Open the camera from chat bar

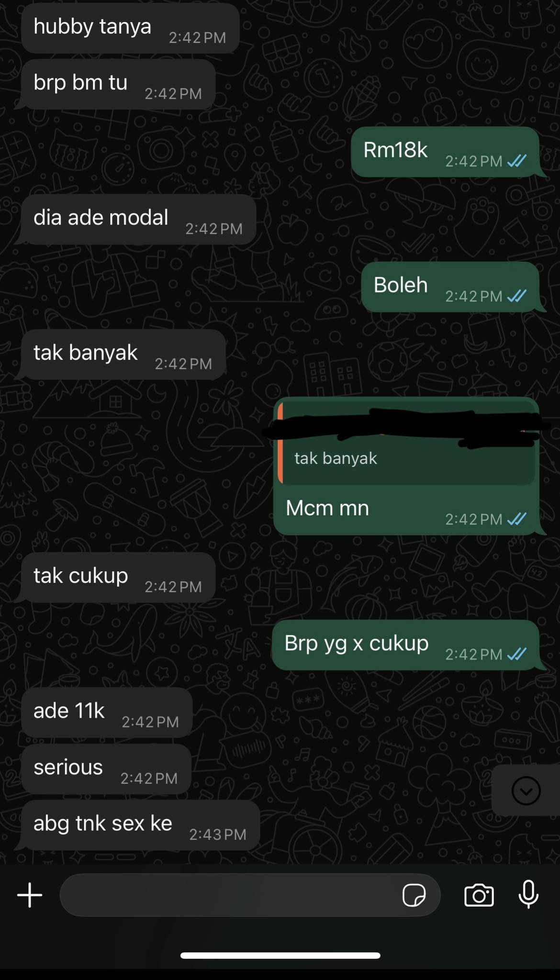coord(479,895)
